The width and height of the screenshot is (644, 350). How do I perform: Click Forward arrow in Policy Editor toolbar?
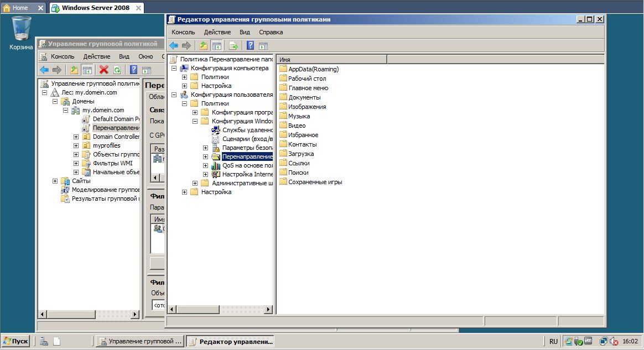point(186,45)
